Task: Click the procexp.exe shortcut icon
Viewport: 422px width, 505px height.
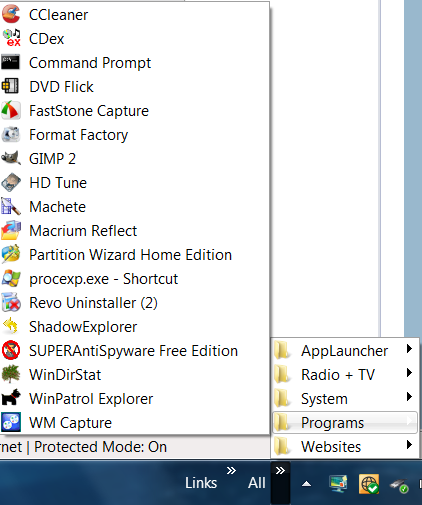Action: [11, 279]
